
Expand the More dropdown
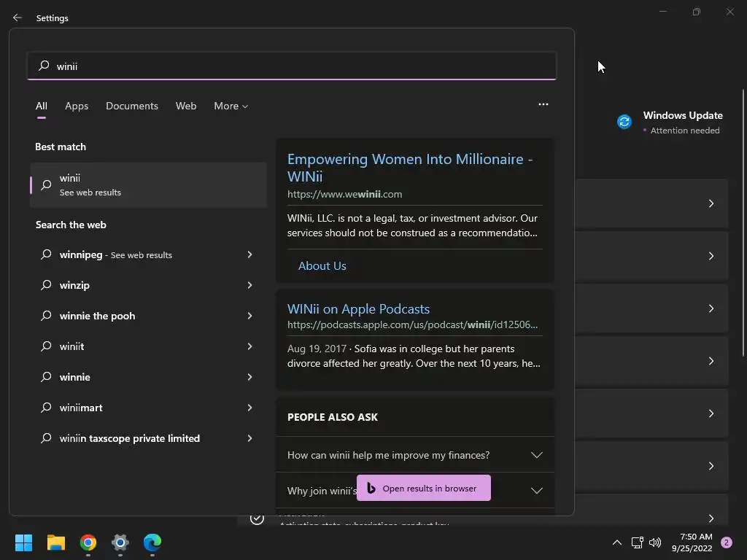click(x=231, y=106)
